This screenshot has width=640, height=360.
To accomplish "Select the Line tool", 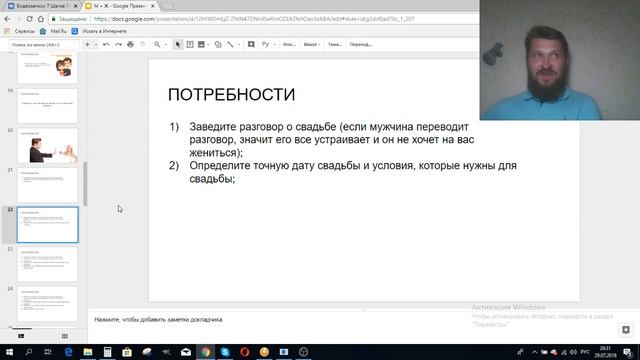I will point(230,44).
